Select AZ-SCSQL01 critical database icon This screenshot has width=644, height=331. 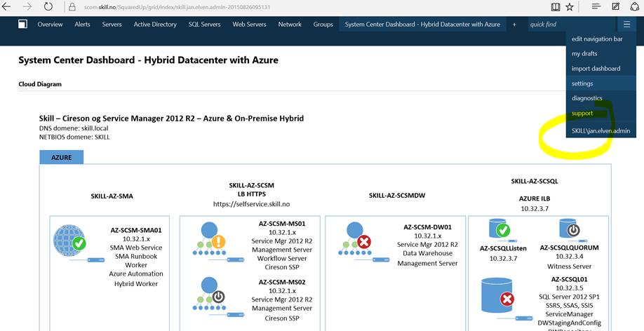(498, 296)
